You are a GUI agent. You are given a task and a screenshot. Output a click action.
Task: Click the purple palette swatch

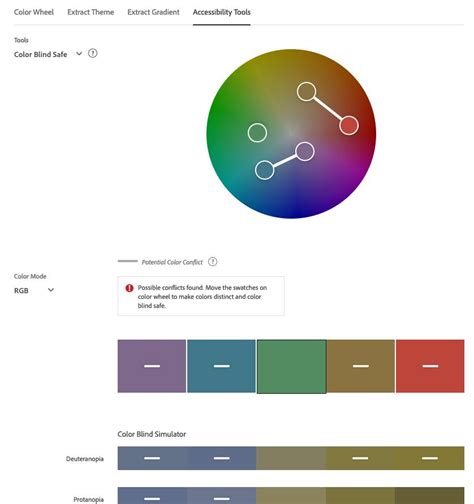pos(152,366)
